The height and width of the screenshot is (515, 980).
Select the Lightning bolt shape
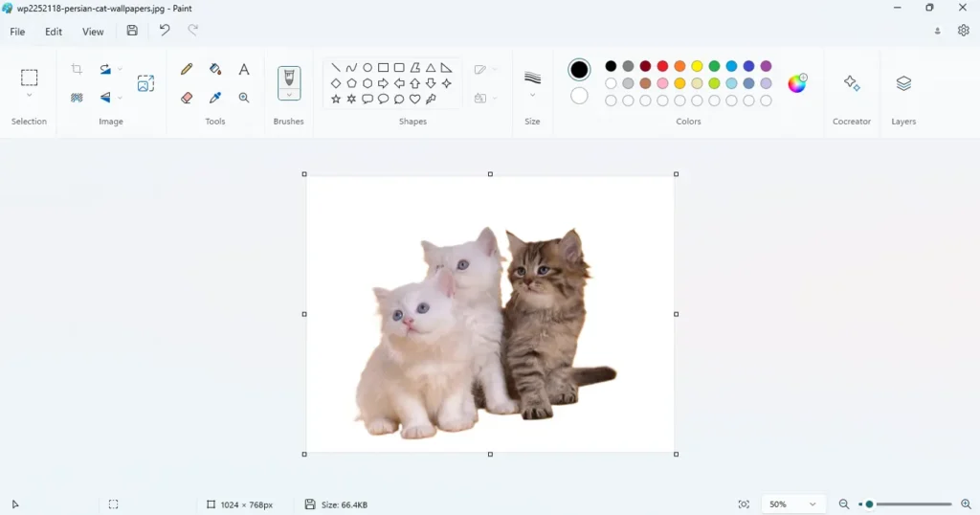[431, 99]
